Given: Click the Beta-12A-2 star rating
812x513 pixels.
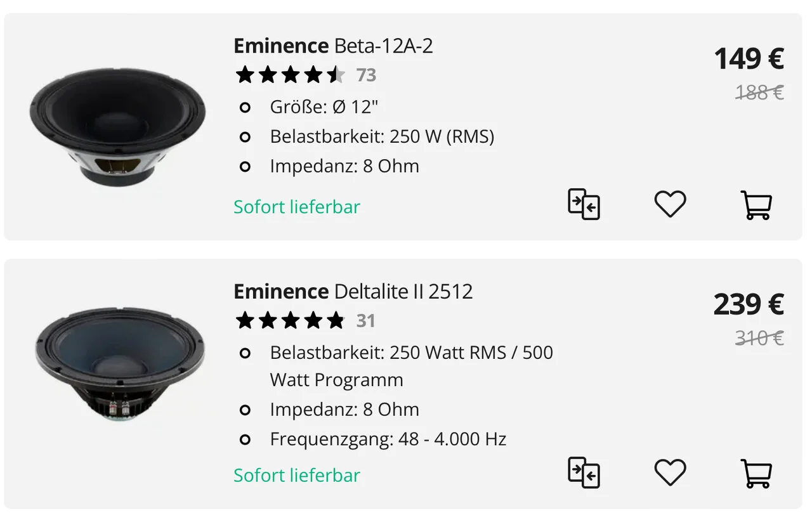Looking at the screenshot, I should point(290,75).
